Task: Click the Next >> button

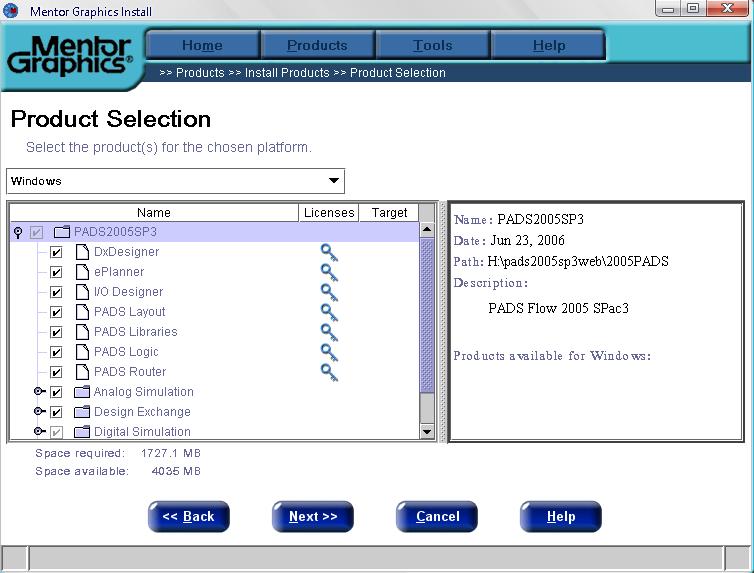Action: click(313, 517)
